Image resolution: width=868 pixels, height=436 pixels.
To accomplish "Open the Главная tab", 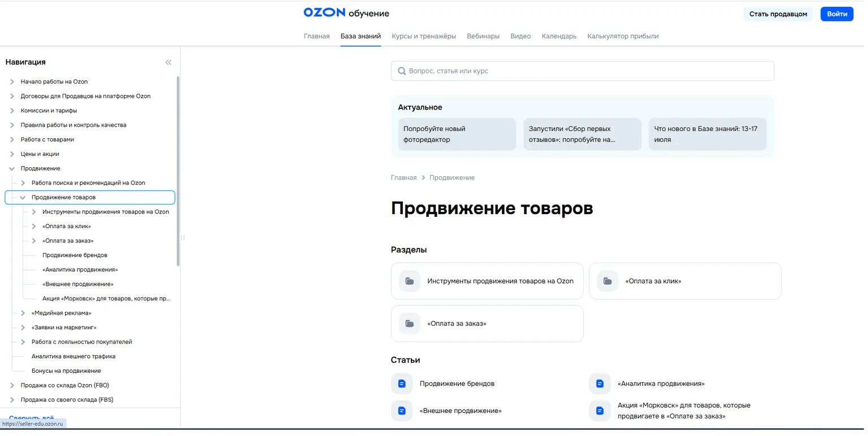I will pos(316,36).
